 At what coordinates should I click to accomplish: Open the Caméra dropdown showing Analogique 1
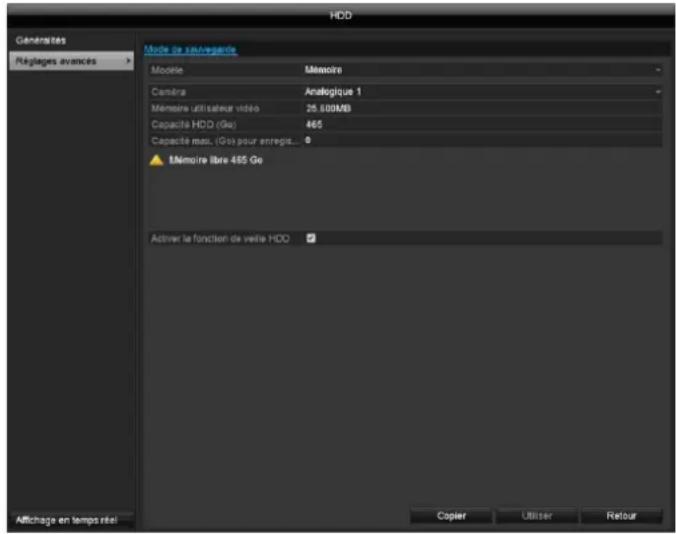(482, 92)
